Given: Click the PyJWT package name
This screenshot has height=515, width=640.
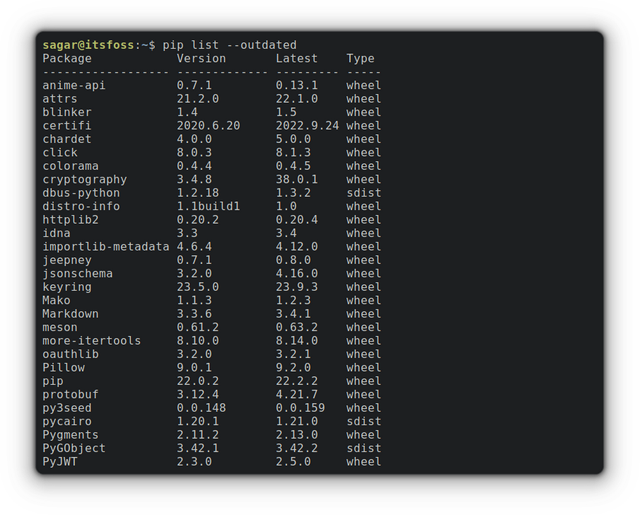Looking at the screenshot, I should (x=60, y=462).
